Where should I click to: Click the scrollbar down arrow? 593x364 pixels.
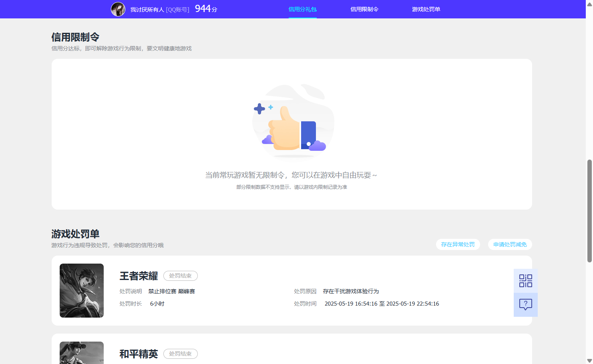[589, 360]
